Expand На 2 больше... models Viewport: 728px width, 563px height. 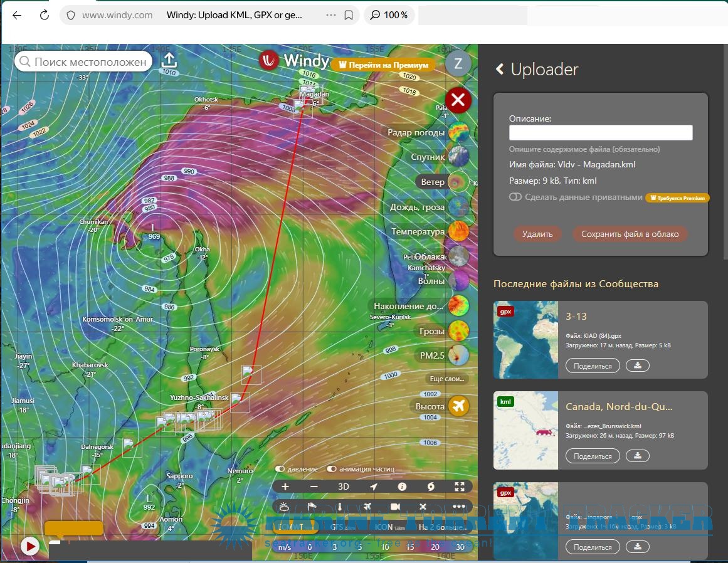pyautogui.click(x=441, y=527)
